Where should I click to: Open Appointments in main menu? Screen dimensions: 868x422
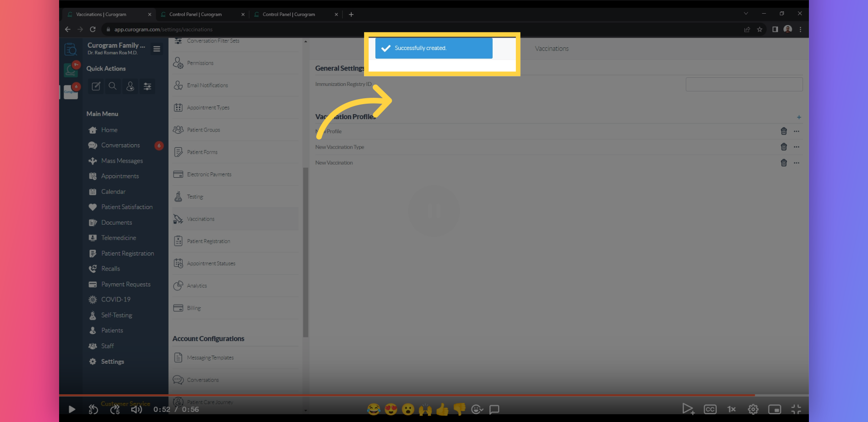pos(120,176)
